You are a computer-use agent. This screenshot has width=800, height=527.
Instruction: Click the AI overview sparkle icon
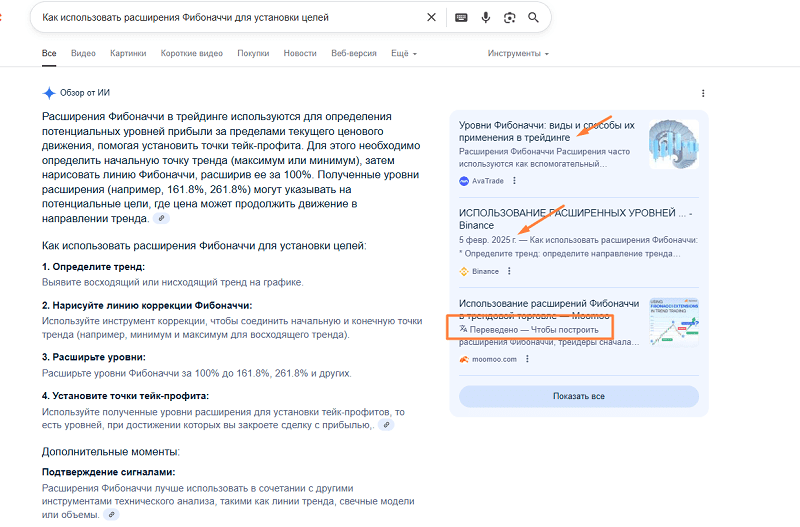pyautogui.click(x=49, y=93)
